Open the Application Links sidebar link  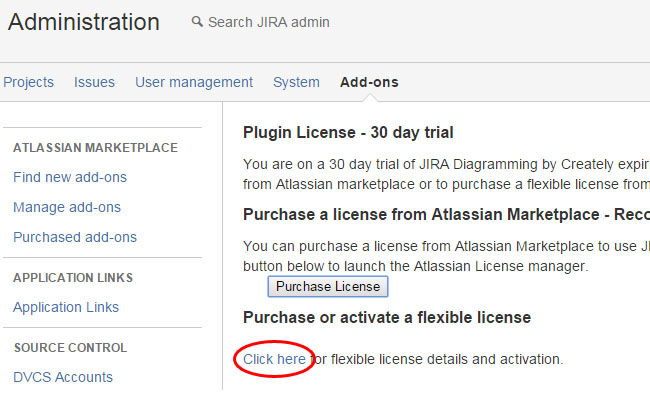pos(66,307)
